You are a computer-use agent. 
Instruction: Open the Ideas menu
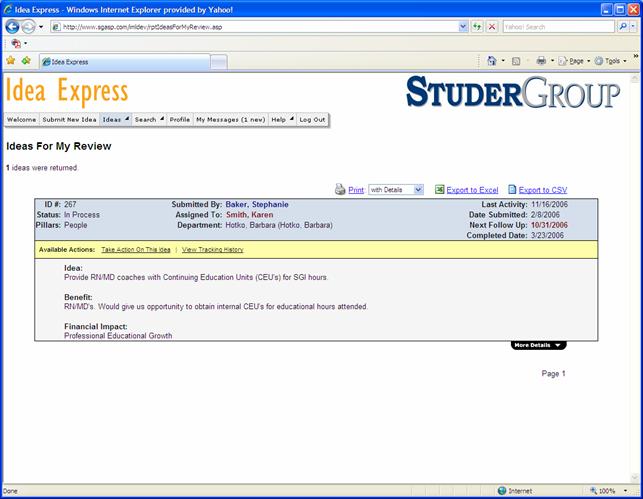click(115, 120)
